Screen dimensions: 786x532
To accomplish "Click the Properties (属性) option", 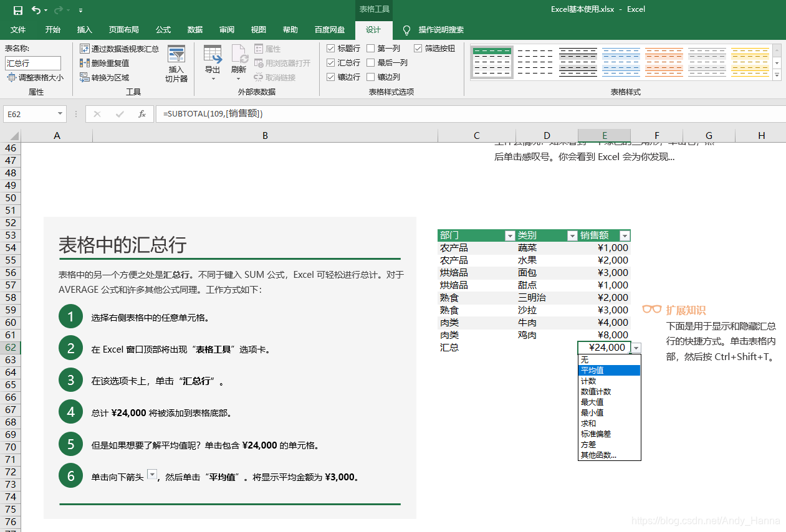I will pos(267,49).
